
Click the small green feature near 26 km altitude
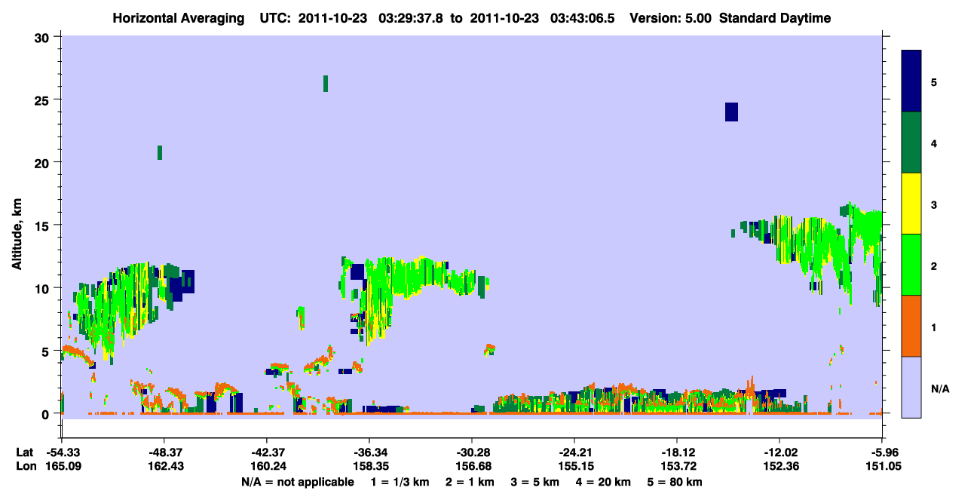tap(326, 84)
